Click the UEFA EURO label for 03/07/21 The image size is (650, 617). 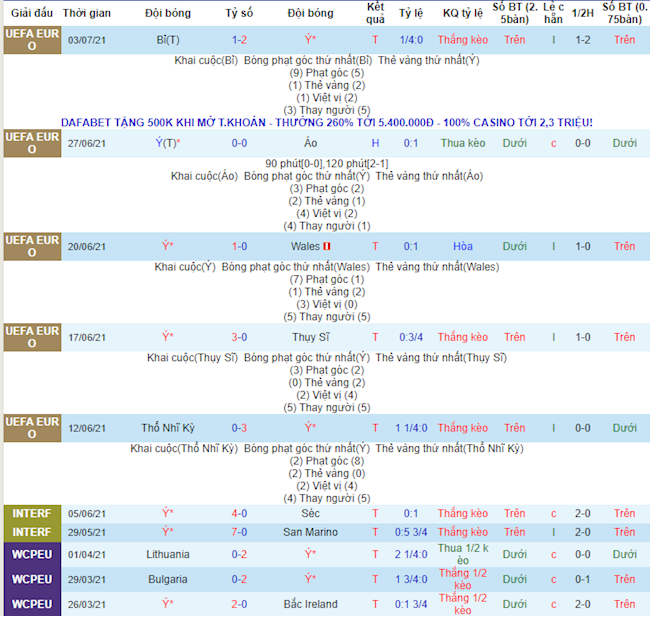click(x=31, y=40)
